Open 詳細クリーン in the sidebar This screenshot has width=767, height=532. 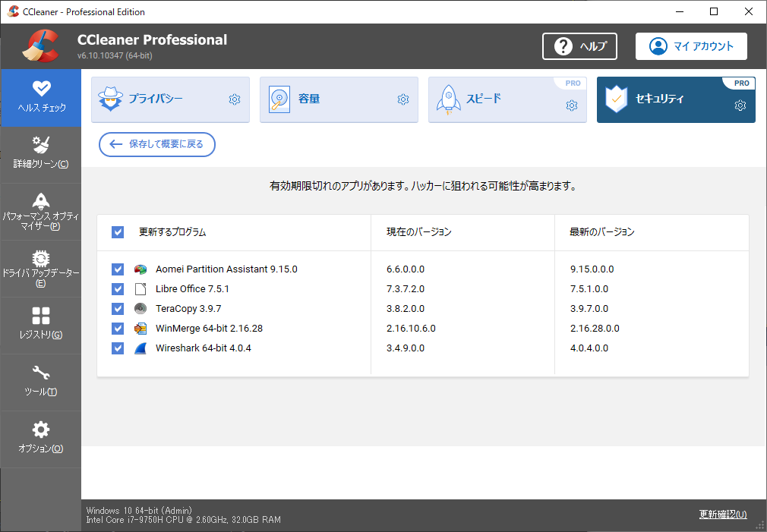pos(41,155)
